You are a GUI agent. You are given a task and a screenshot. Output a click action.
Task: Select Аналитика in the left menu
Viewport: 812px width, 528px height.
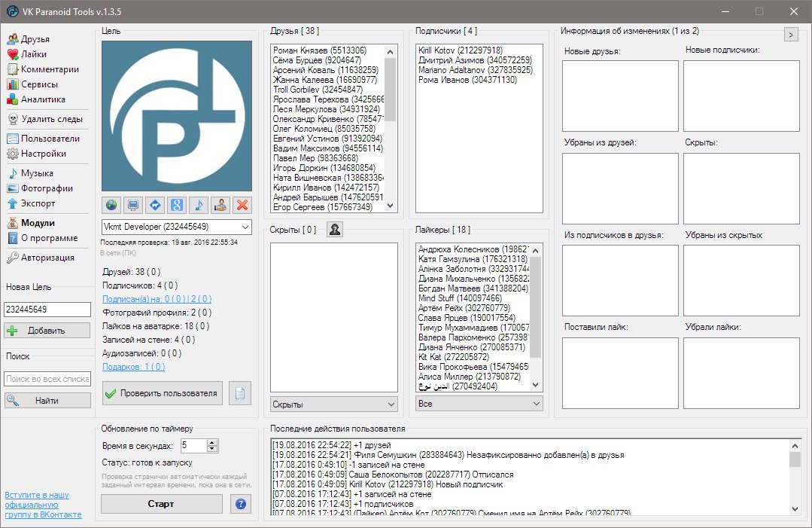pos(42,99)
